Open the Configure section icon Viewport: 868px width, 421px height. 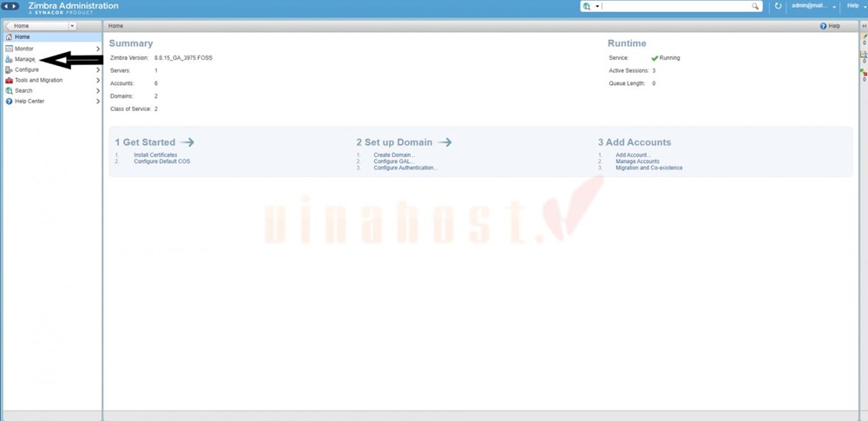9,69
